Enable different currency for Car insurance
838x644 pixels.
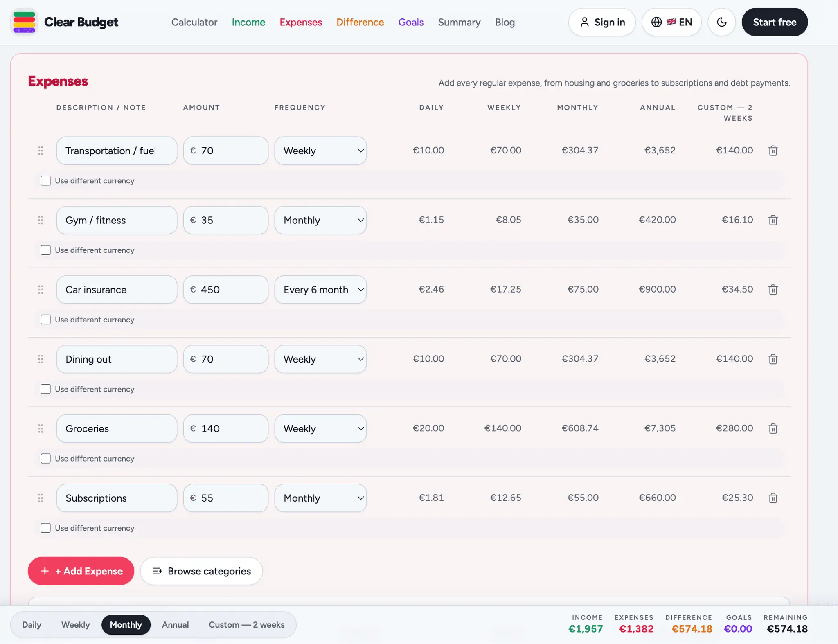pos(45,320)
